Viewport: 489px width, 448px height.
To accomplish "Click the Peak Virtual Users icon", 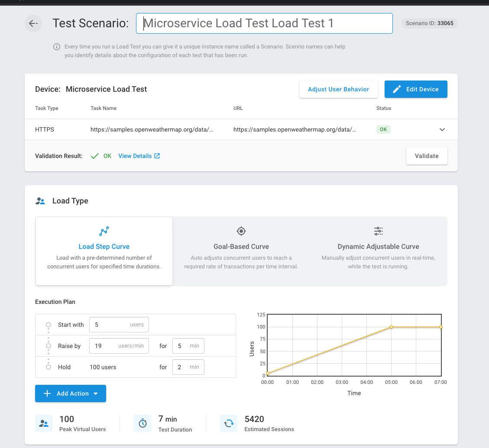I will pos(44,423).
